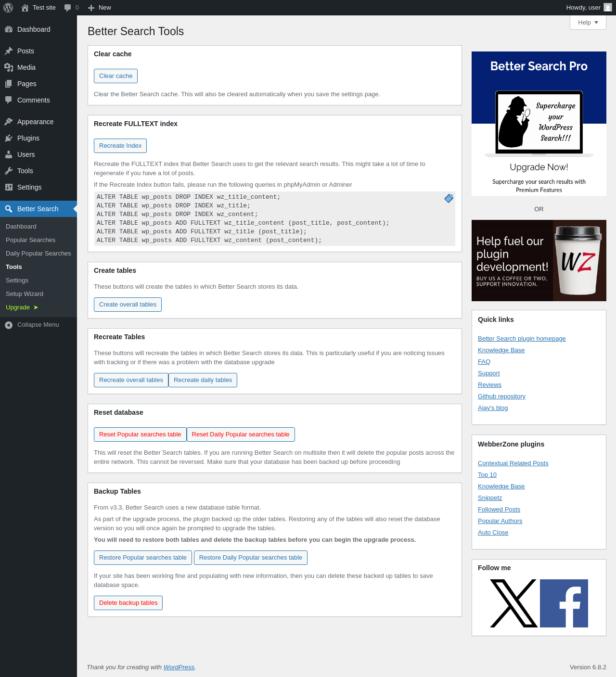Open the Reviews quick link
Viewport: 616px width, 677px height.
489,385
